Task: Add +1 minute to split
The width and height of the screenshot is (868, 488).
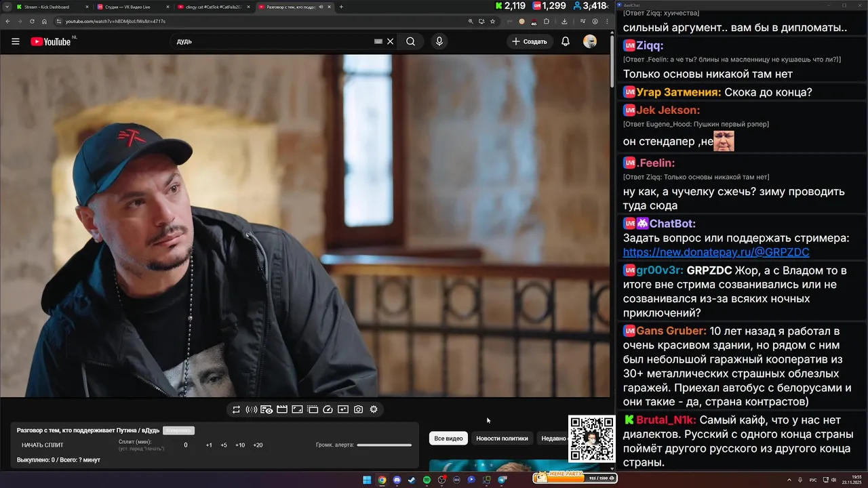Action: point(209,445)
